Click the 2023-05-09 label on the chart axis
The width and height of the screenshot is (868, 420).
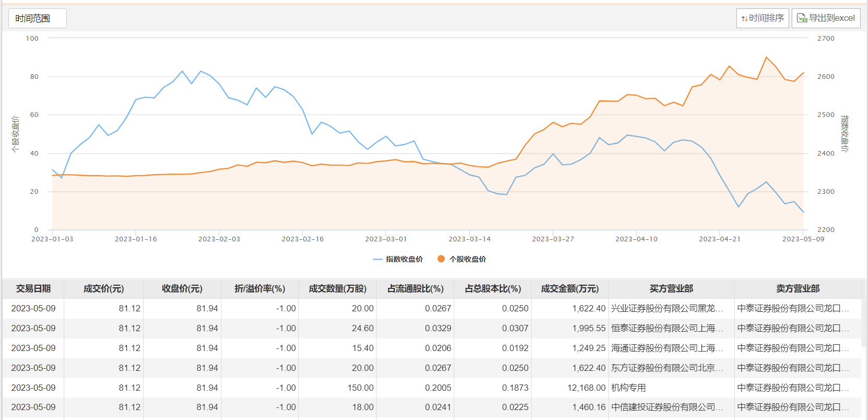pos(803,239)
